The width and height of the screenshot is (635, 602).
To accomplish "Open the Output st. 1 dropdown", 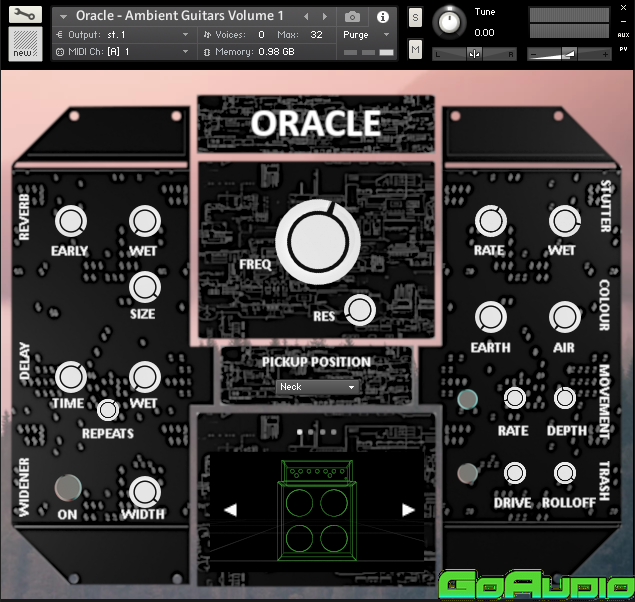I will (125, 35).
